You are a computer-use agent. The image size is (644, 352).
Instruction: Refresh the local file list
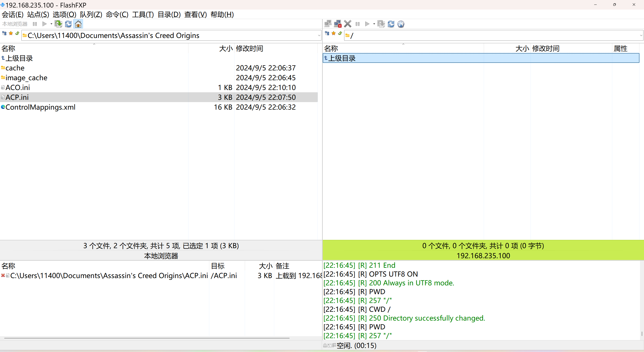pyautogui.click(x=68, y=24)
